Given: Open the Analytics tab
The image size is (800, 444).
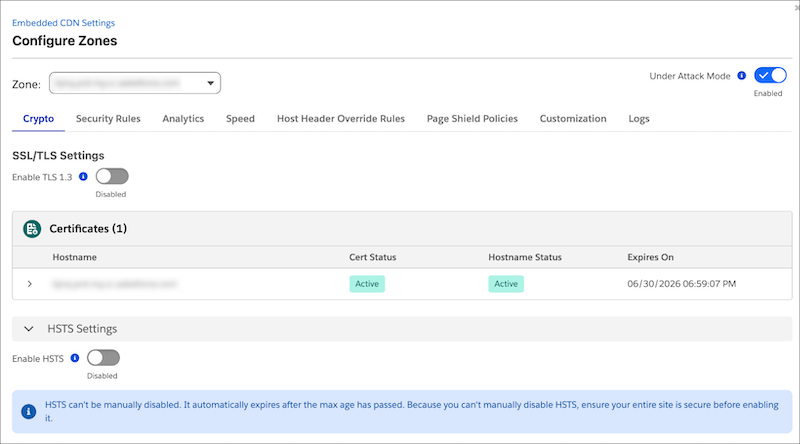Looking at the screenshot, I should (183, 119).
